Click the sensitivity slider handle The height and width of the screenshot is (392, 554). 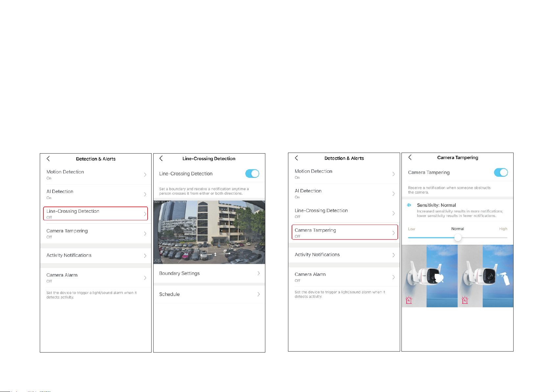pyautogui.click(x=458, y=237)
